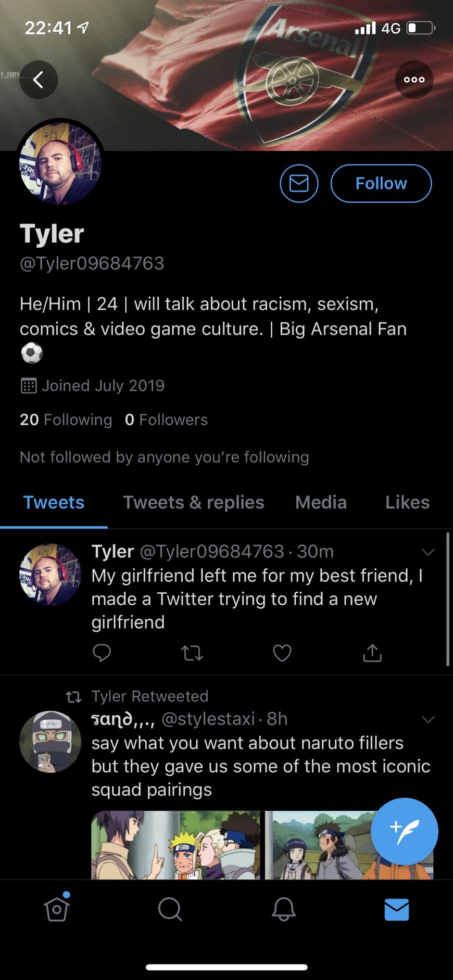Reply to Tyler's girlfriend tweet

point(102,652)
